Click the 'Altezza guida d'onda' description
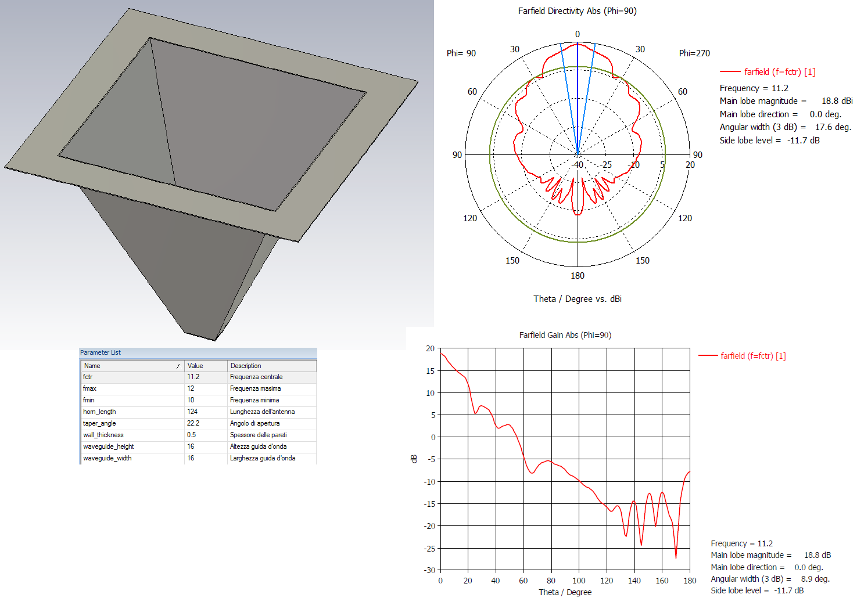The height and width of the screenshot is (616, 857). pos(258,446)
